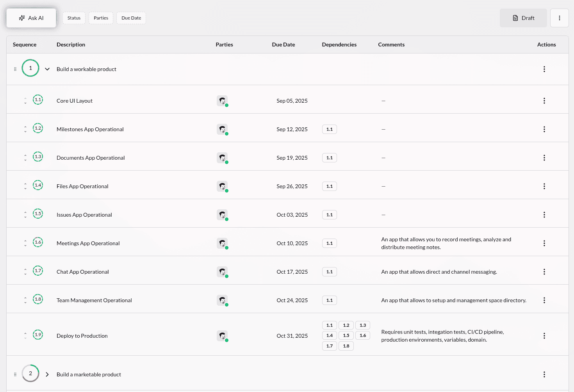Grab the drag handle for sequence 1

pyautogui.click(x=15, y=69)
